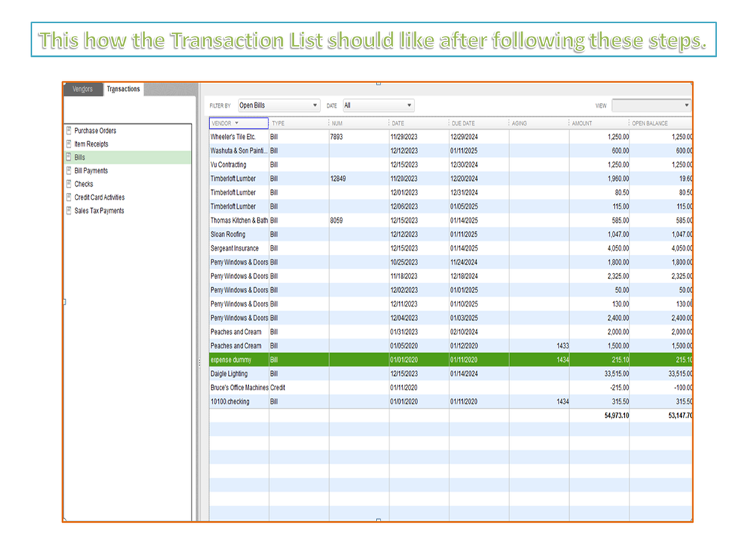Click the Sales Tax Payments document icon
This screenshot has width=747, height=560.
(69, 210)
